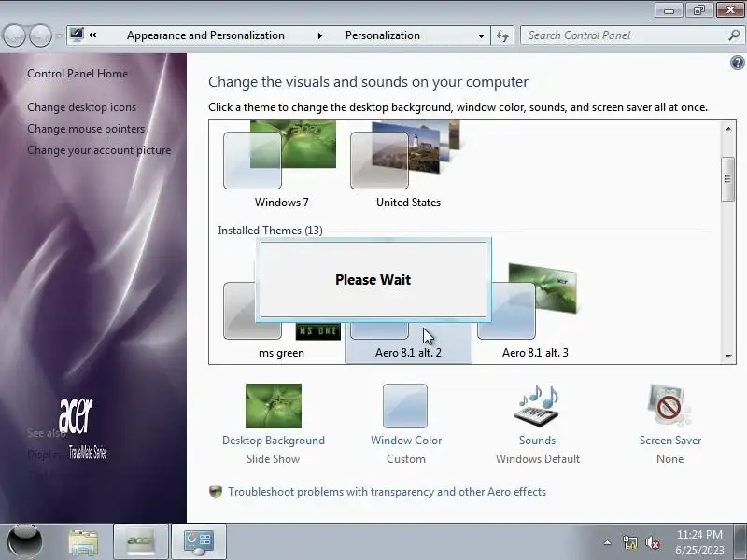The height and width of the screenshot is (560, 747).
Task: Show hidden tray icons arrow
Action: point(607,542)
